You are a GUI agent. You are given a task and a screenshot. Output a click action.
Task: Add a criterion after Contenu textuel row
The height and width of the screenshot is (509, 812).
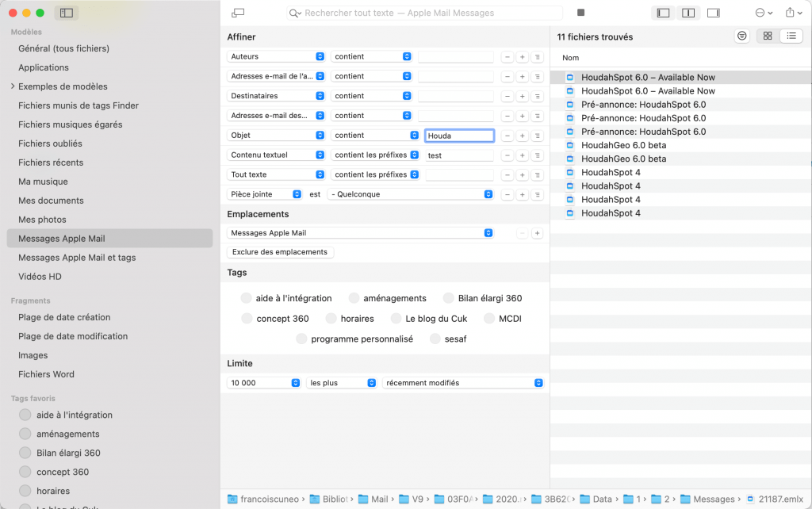pyautogui.click(x=523, y=155)
